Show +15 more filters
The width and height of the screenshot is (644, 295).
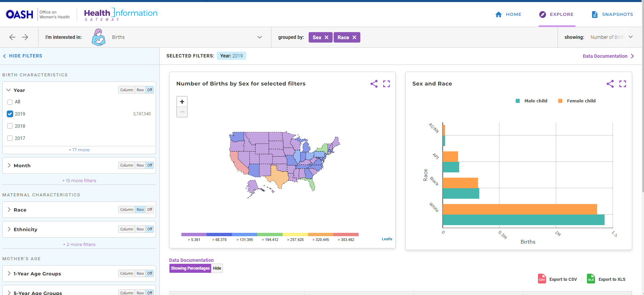[79, 180]
